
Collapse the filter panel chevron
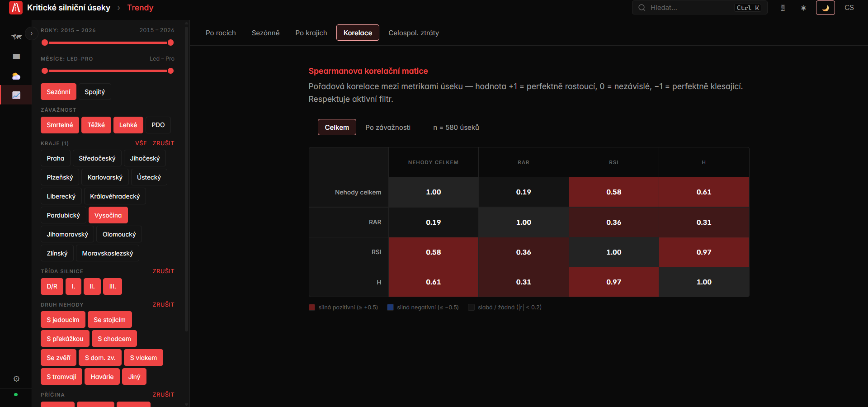click(31, 33)
